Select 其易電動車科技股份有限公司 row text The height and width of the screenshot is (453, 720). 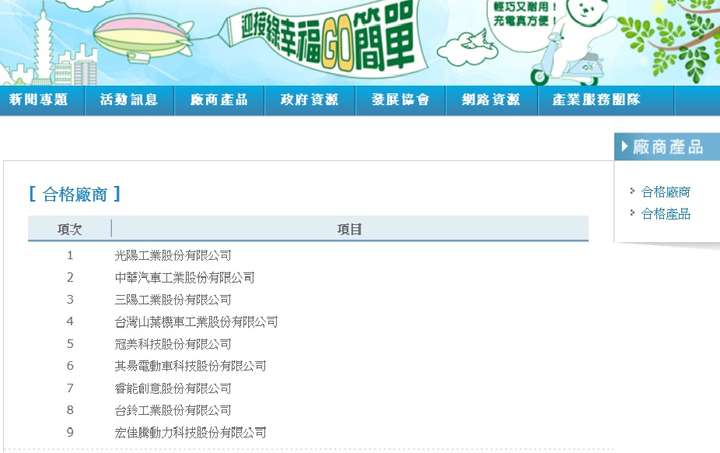(191, 366)
